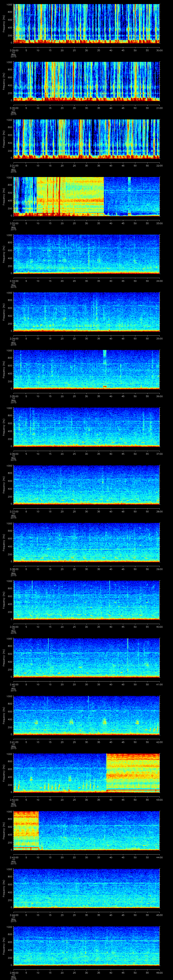Select the '2:32:00' start time label
The width and height of the screenshot is (173, 980).
[14, 223]
